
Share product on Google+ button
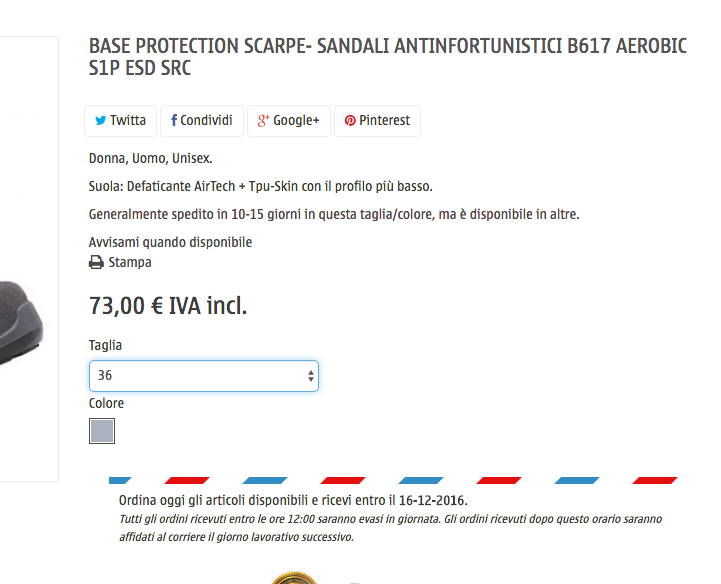click(289, 121)
